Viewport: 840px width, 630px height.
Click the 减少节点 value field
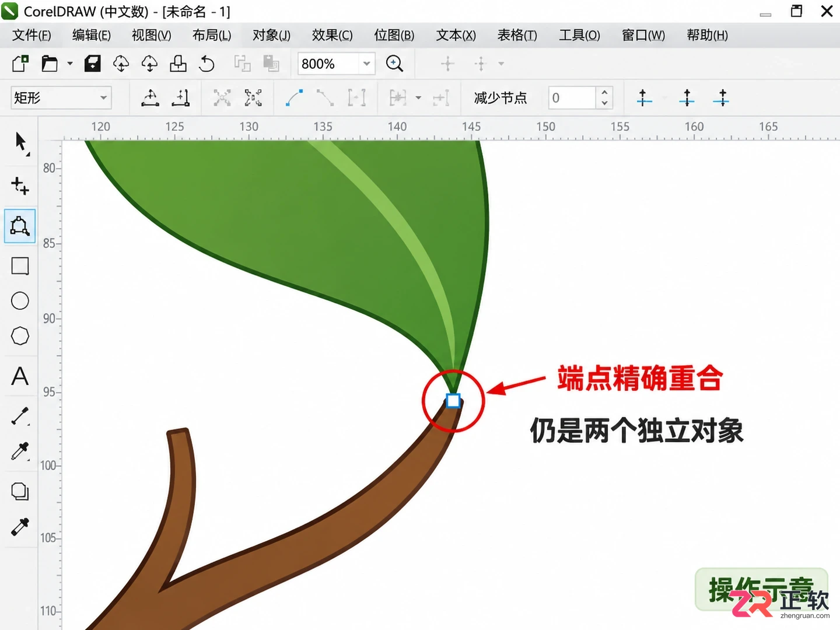click(x=572, y=97)
